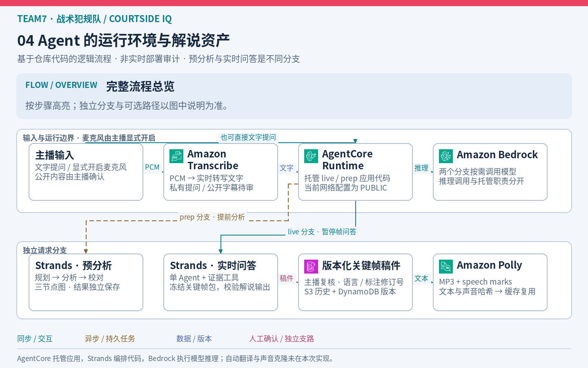
Task: Click the 文字 connector label
Action: [287, 168]
